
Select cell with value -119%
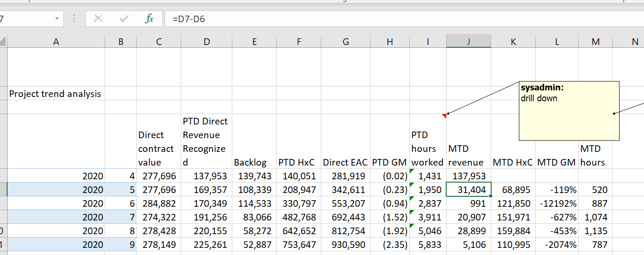[557, 189]
